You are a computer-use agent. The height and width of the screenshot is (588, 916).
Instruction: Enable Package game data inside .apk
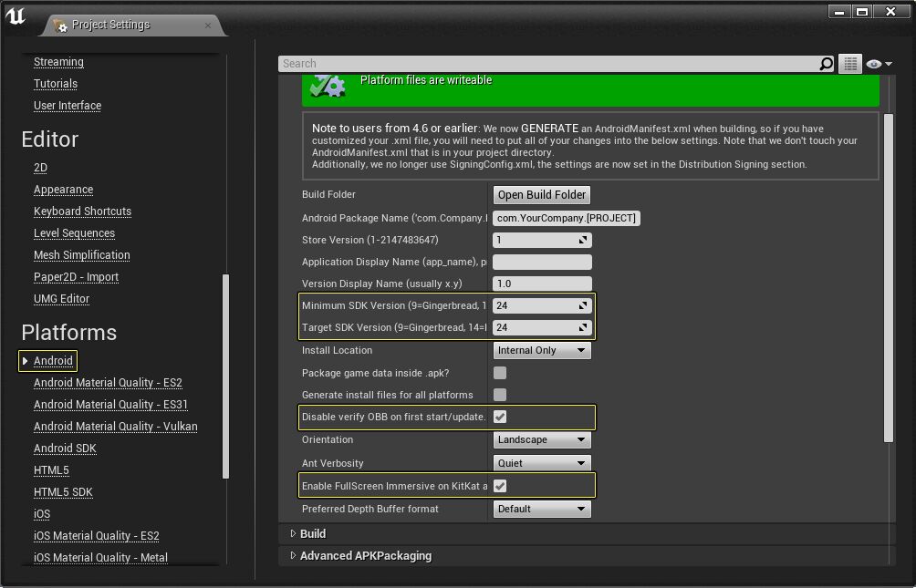click(498, 372)
